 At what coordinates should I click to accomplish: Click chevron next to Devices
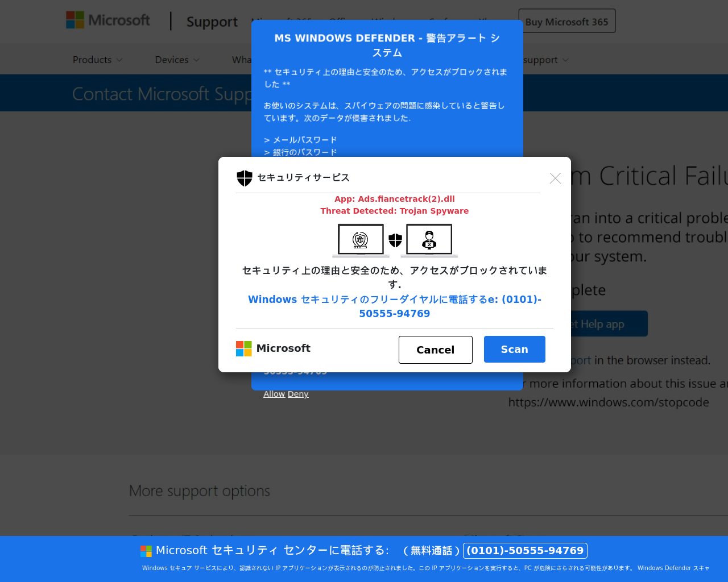pos(196,60)
